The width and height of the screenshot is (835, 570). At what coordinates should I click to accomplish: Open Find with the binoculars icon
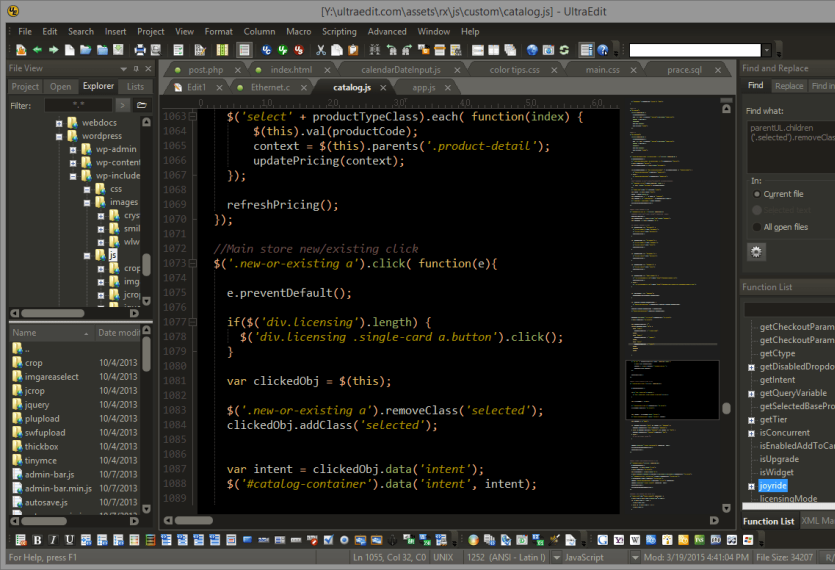pos(375,50)
